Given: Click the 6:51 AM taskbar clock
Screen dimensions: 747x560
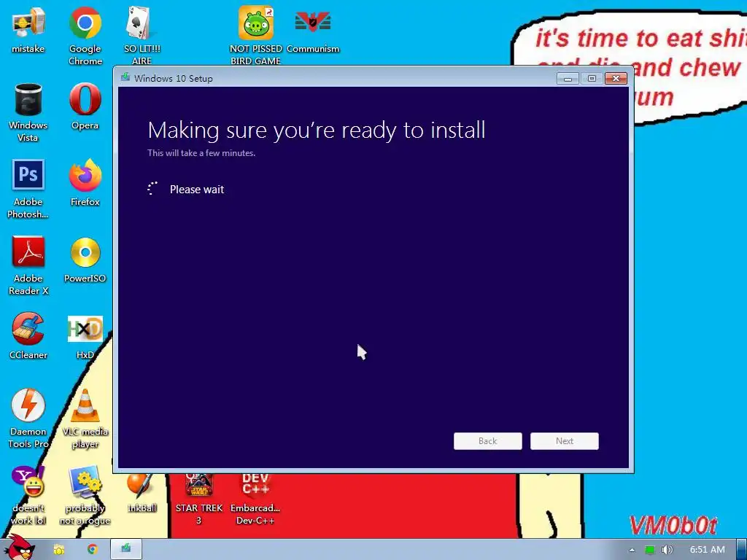Looking at the screenshot, I should (x=708, y=550).
